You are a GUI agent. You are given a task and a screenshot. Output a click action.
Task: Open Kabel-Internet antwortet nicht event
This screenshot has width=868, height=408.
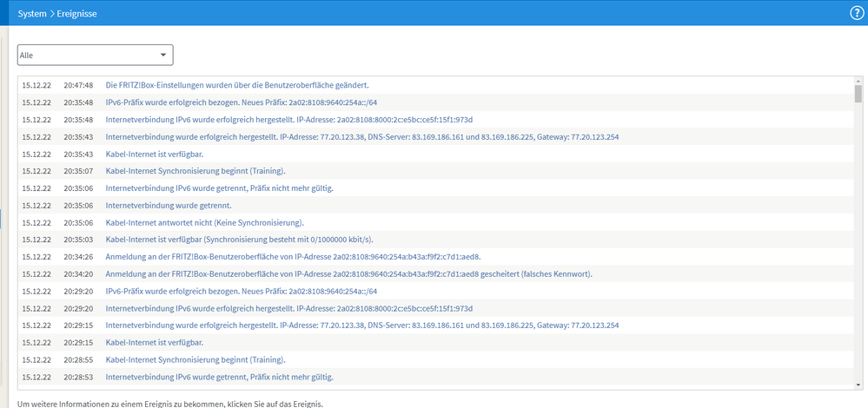point(205,223)
